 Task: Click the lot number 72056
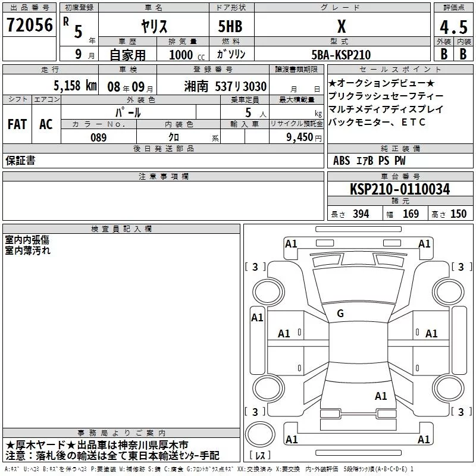tap(29, 24)
